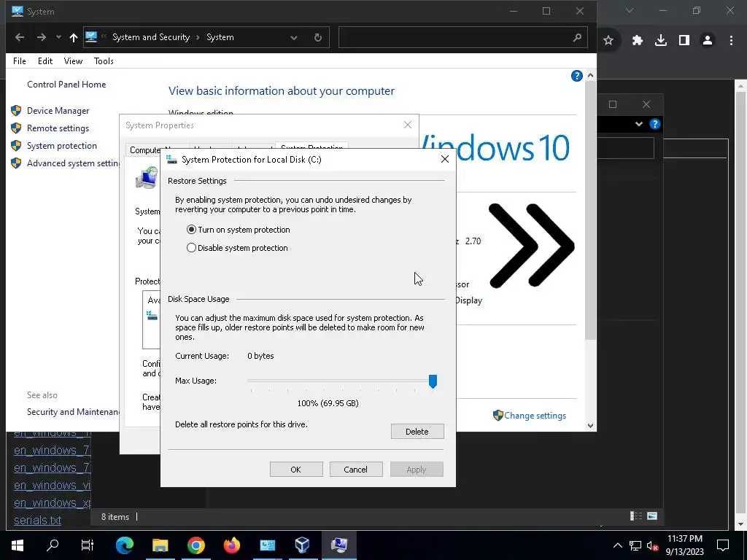Show hidden tray icons chevron

point(617,545)
